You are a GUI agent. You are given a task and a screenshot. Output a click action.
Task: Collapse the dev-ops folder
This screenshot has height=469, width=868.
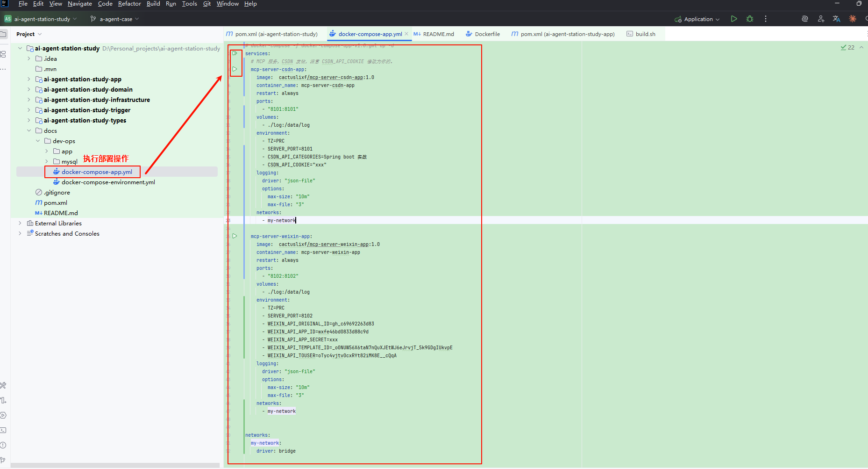[x=38, y=141]
